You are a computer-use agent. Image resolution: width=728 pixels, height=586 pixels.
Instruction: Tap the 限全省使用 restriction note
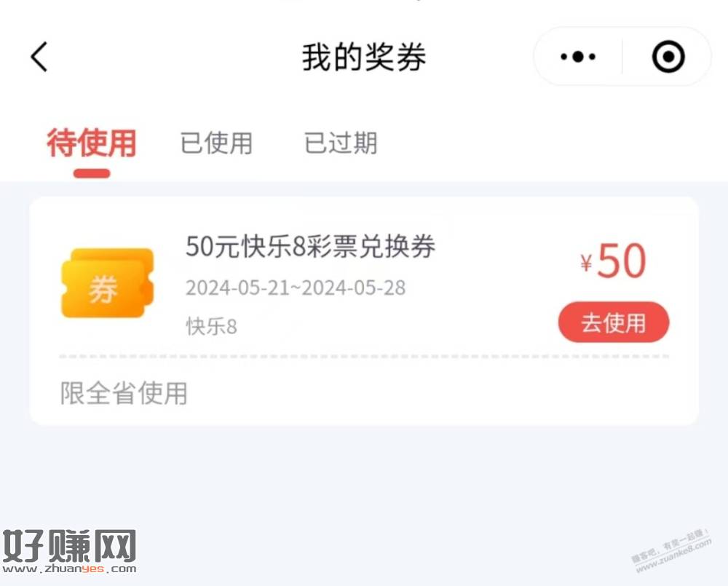124,393
